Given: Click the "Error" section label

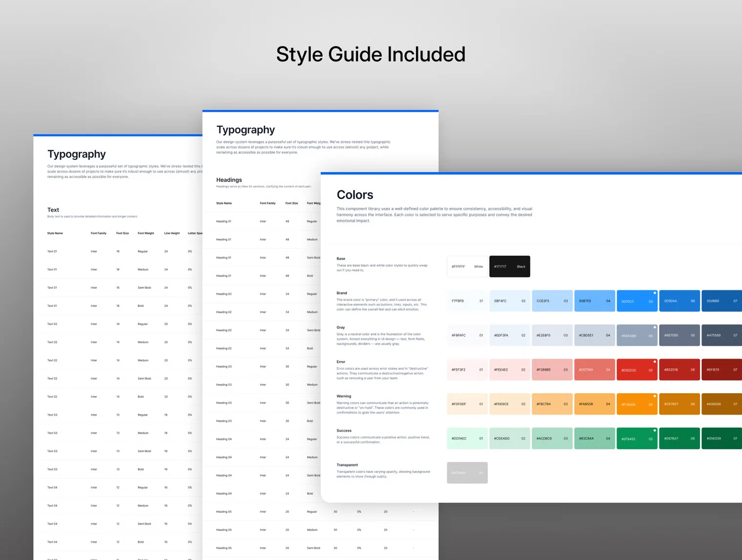Looking at the screenshot, I should [341, 362].
